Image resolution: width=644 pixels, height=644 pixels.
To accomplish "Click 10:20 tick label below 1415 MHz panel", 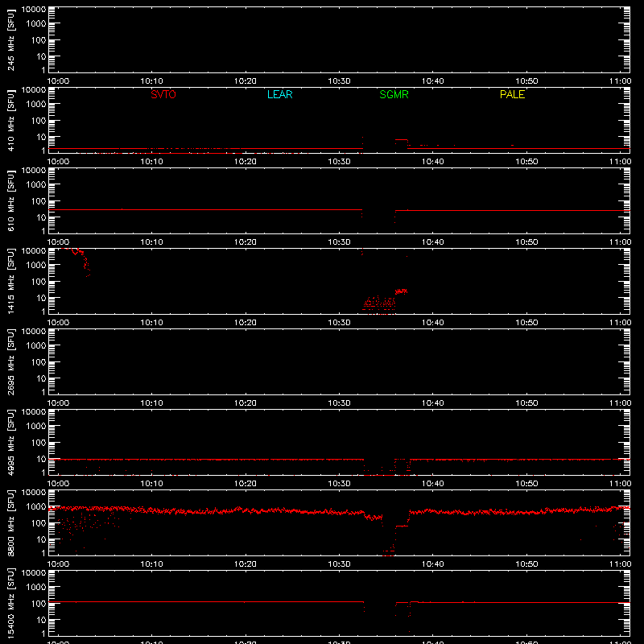I will coord(246,323).
